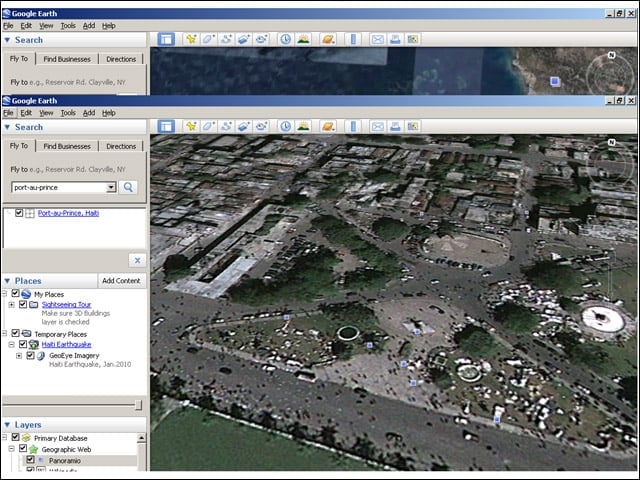Add a placemark using front window toolbar

(191, 127)
